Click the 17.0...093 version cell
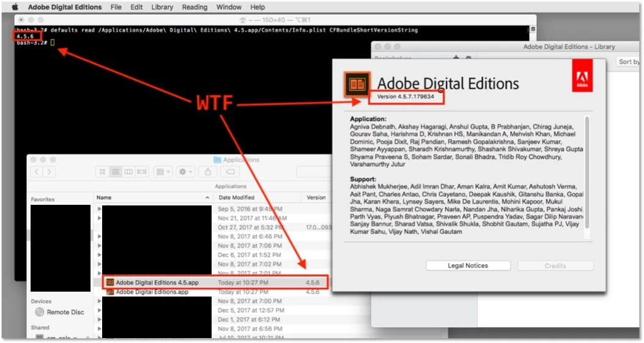Viewport: 644px width, 343px height. 318,227
